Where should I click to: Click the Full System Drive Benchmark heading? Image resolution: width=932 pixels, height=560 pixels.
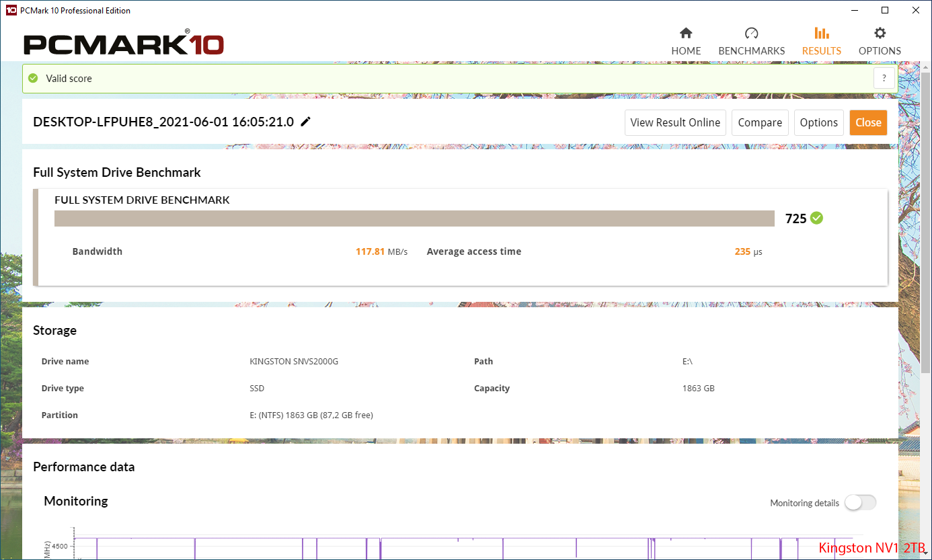pyautogui.click(x=117, y=173)
